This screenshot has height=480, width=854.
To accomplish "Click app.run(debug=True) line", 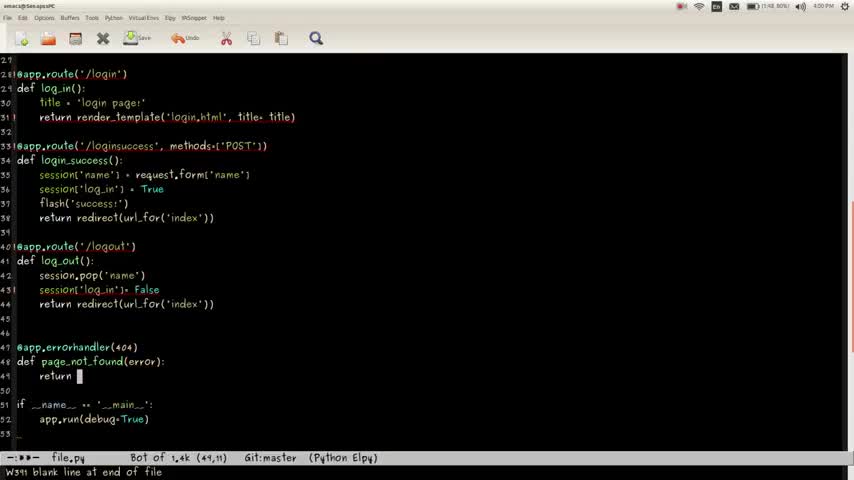I will click(94, 420).
